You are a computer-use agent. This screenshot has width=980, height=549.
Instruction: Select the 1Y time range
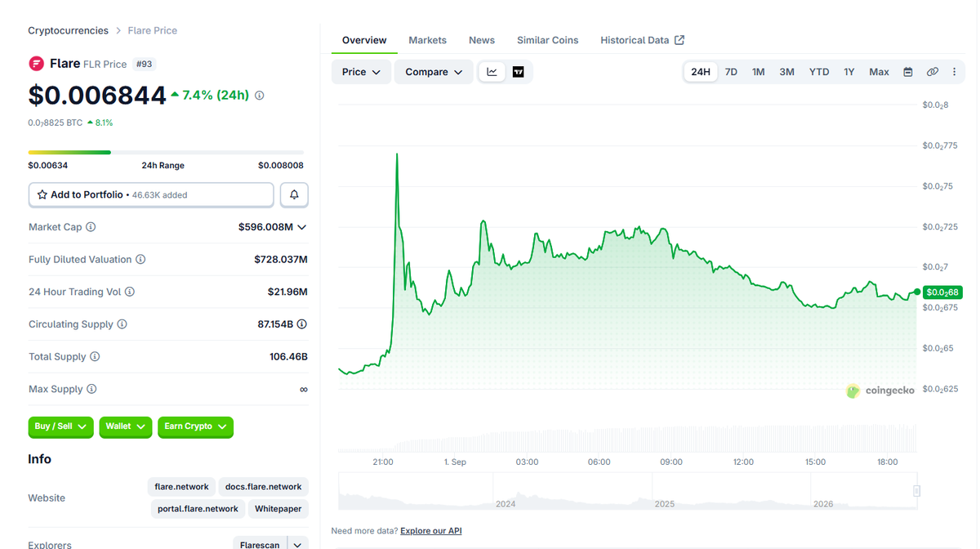[x=849, y=72]
